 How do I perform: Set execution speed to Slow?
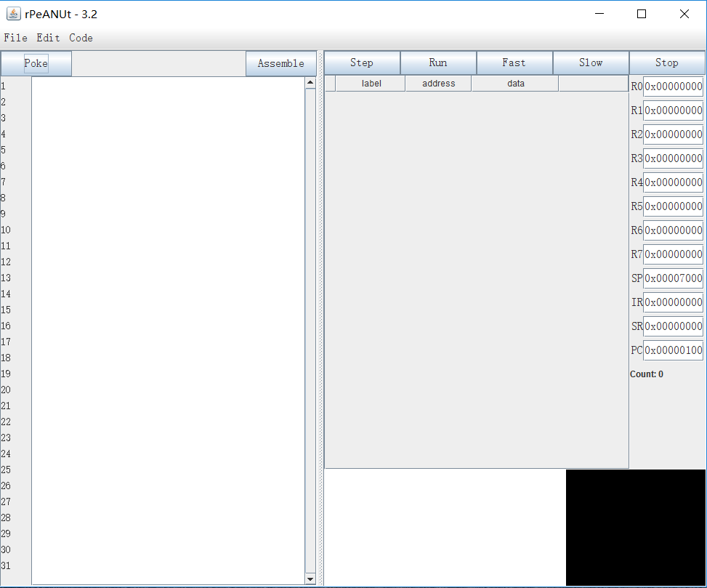click(591, 63)
